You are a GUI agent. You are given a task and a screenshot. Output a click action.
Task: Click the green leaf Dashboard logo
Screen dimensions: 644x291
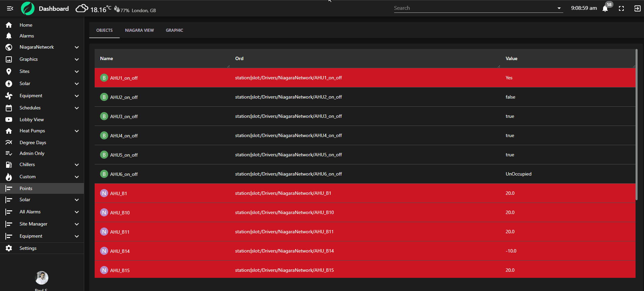click(x=28, y=8)
